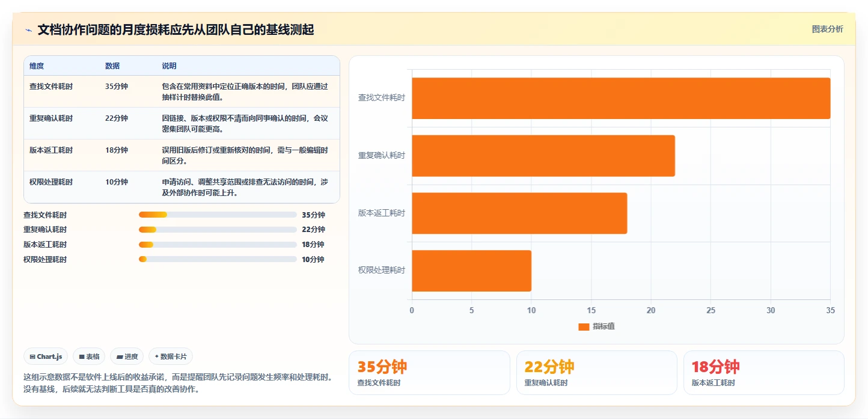Click the 权限处理耗时 axis label of the chart

[382, 271]
